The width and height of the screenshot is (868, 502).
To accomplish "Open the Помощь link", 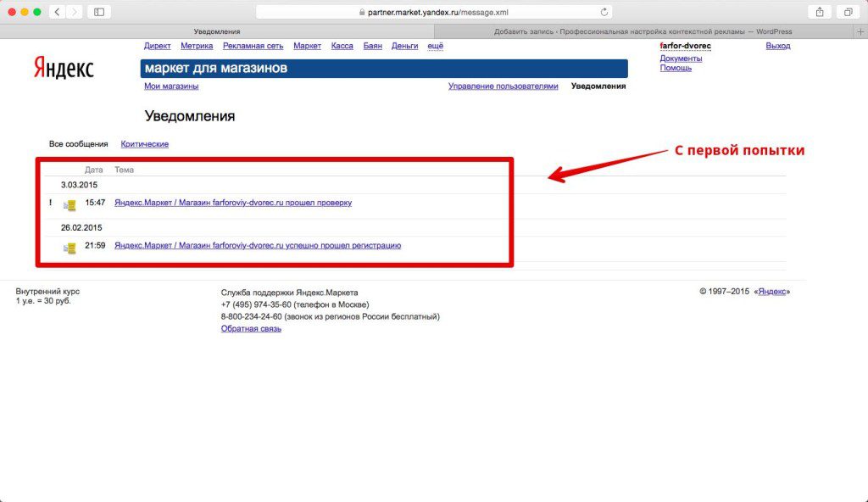I will click(676, 68).
